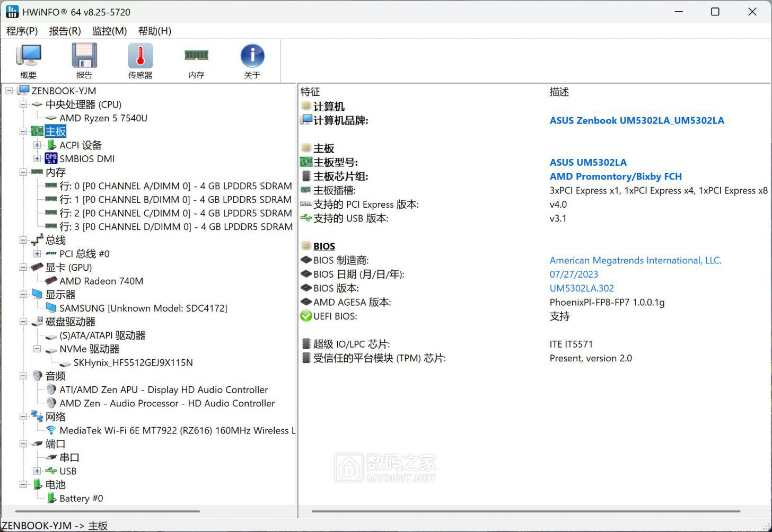Select Battery #0 tree item
This screenshot has width=772, height=532.
(x=81, y=498)
